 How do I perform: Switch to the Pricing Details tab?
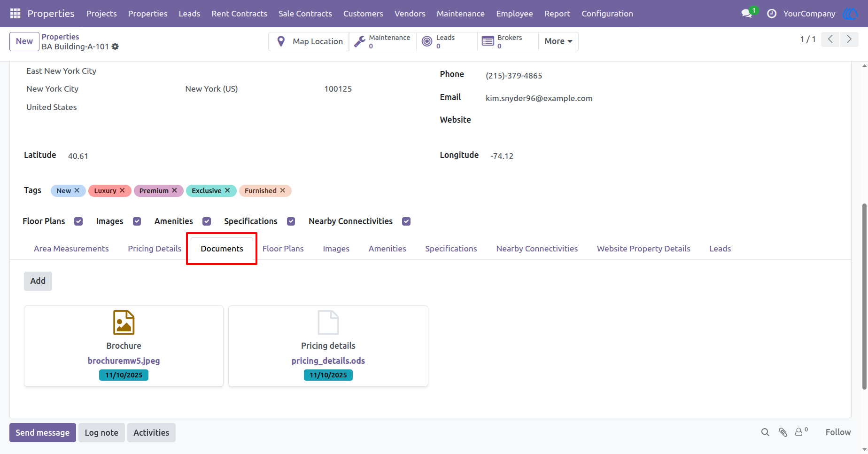click(155, 249)
